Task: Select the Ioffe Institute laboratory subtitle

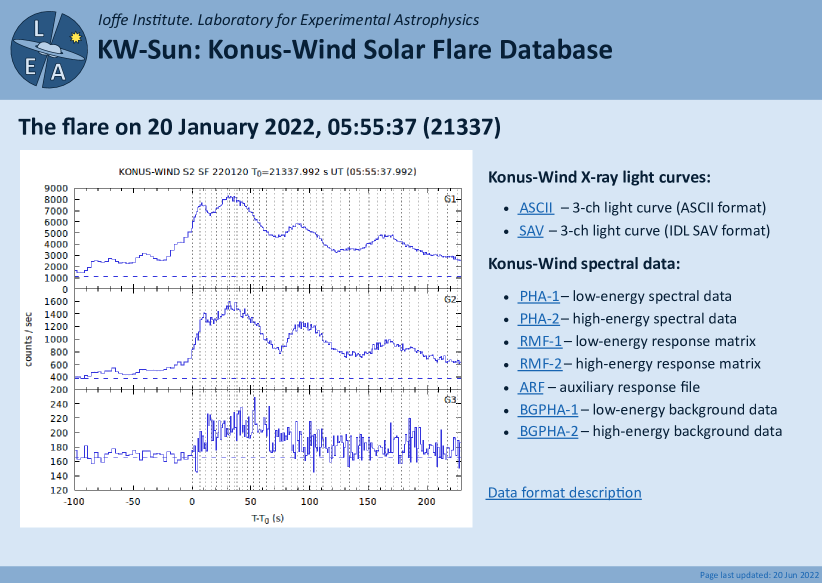Action: [x=288, y=20]
